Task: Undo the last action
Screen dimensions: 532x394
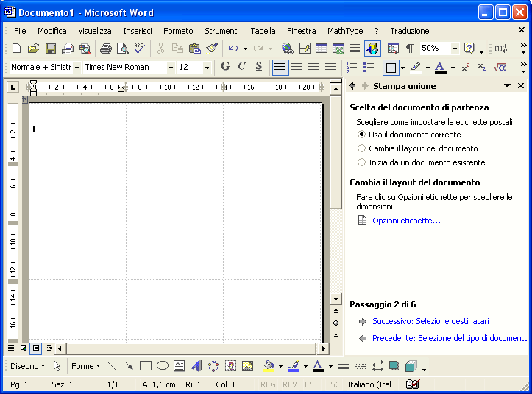Action: tap(233, 49)
